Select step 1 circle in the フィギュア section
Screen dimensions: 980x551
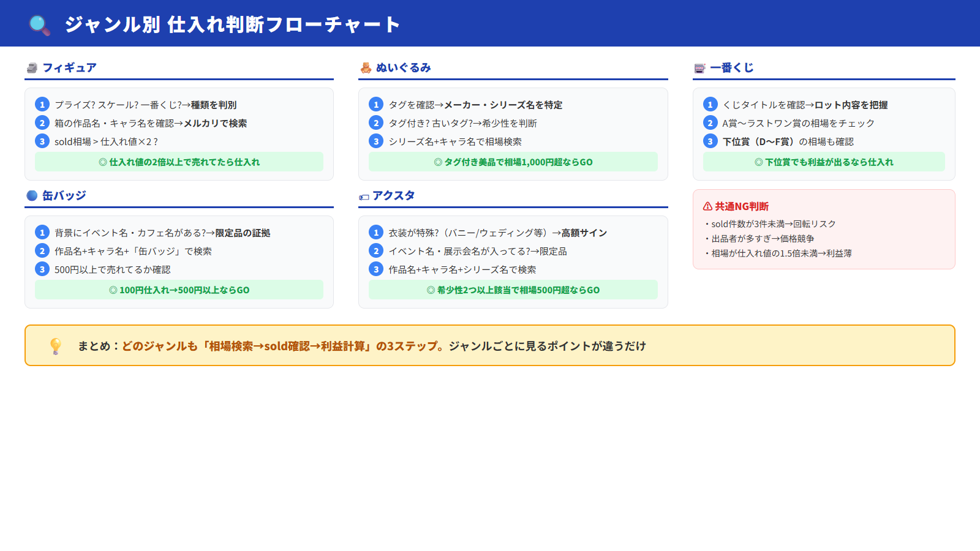click(41, 104)
